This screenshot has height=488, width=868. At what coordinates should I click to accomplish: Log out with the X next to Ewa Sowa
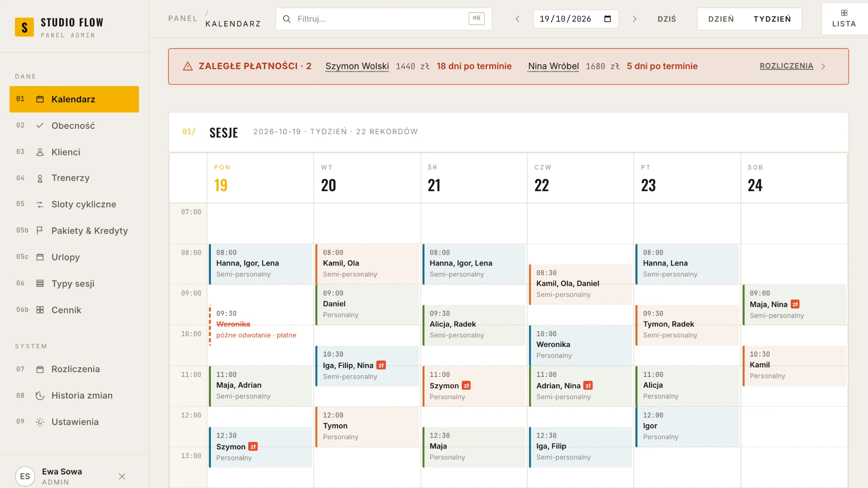point(122,476)
